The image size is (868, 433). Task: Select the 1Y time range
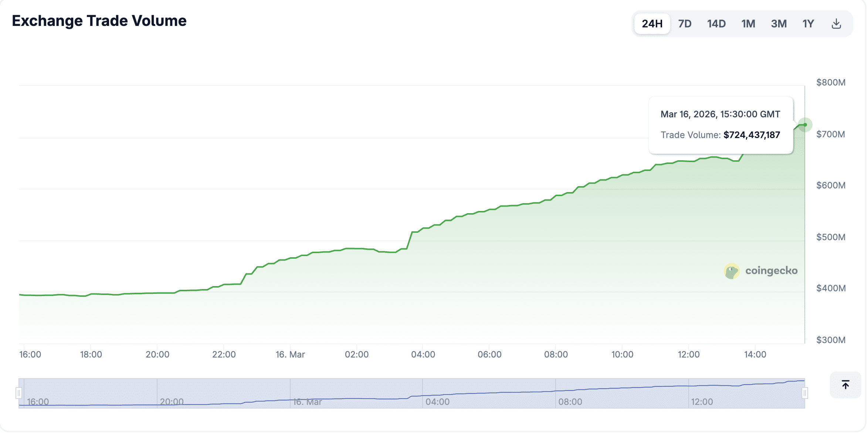click(x=808, y=24)
